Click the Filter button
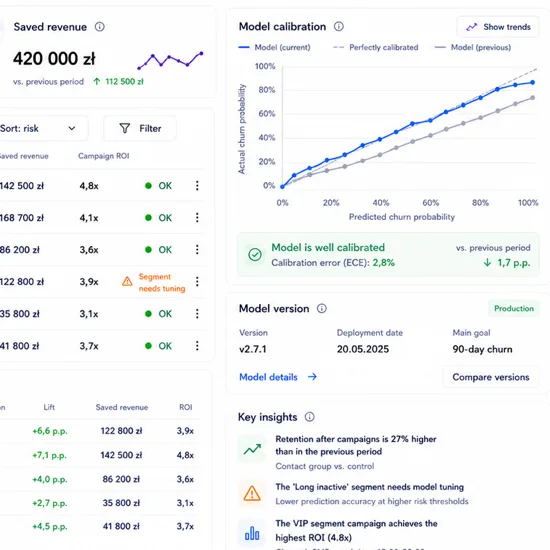This screenshot has height=550, width=550. [x=140, y=128]
